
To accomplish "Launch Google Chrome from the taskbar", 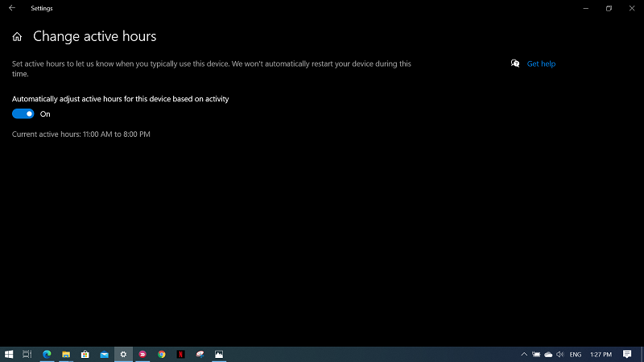I will 162,354.
